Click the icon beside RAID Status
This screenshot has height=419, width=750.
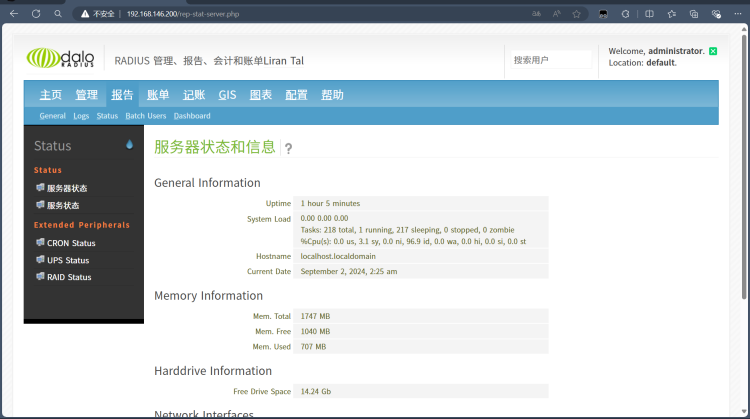[x=40, y=276]
